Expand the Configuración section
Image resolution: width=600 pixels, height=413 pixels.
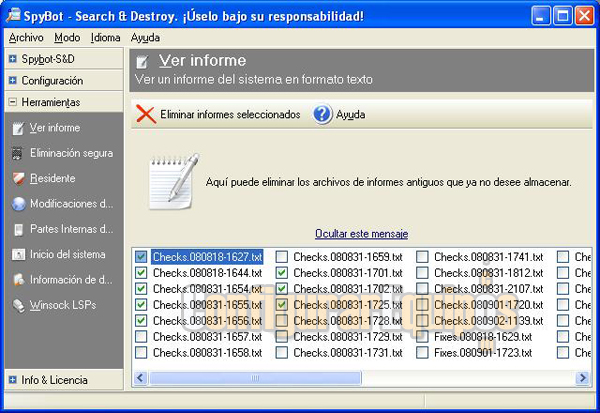(x=13, y=80)
